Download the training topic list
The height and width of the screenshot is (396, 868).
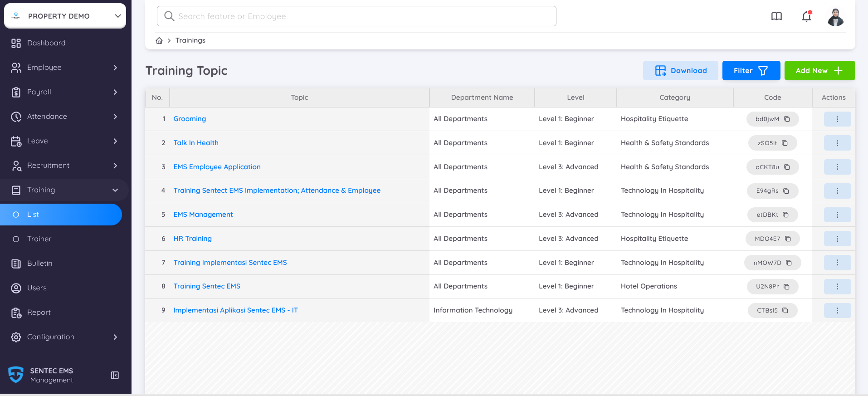[x=680, y=71]
